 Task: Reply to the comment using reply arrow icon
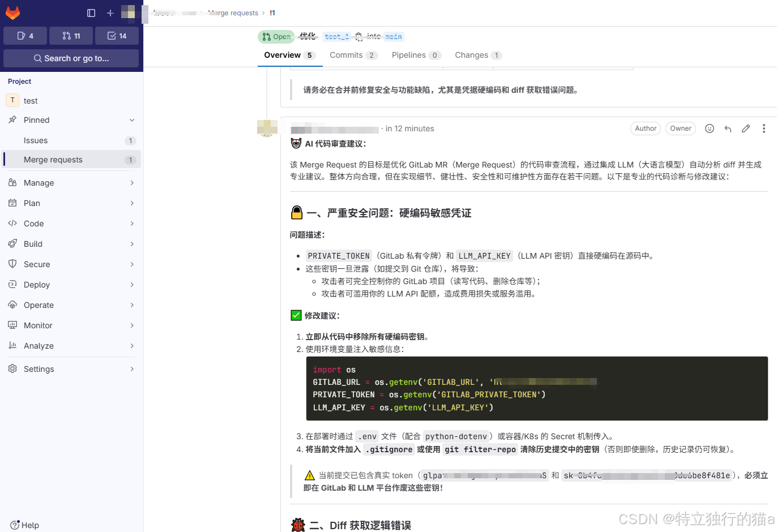728,128
